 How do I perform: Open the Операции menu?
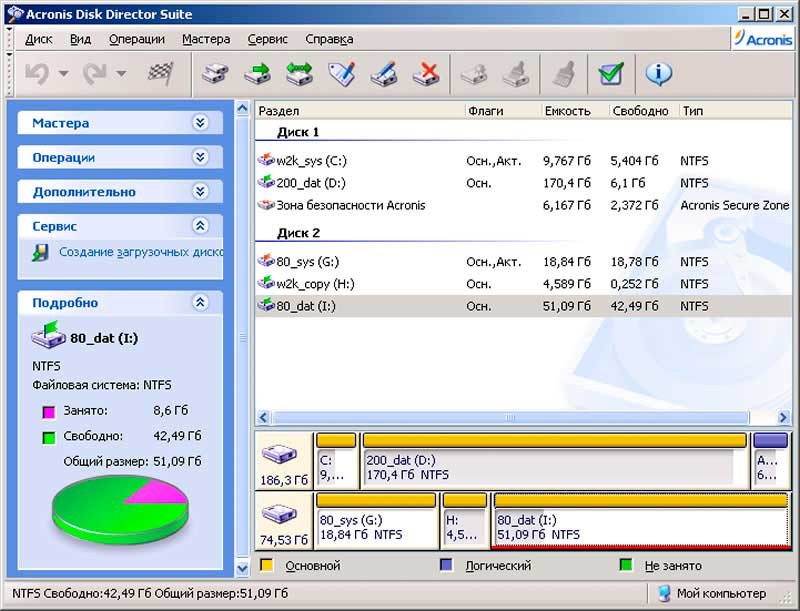click(137, 39)
